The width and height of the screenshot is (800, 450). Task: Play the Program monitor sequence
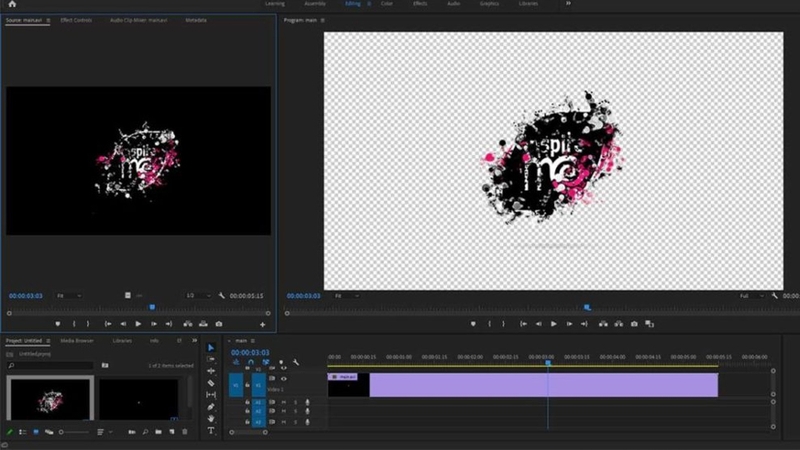tap(554, 324)
